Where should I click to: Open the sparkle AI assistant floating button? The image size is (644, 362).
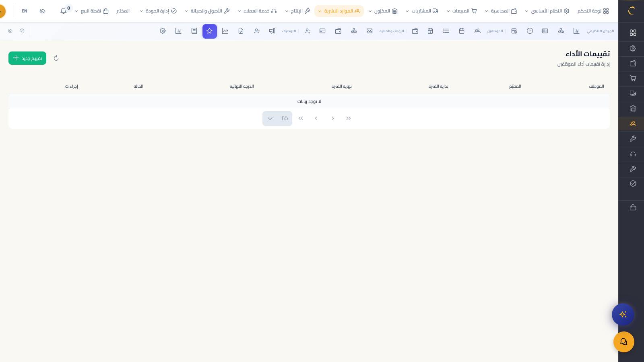tap(623, 315)
